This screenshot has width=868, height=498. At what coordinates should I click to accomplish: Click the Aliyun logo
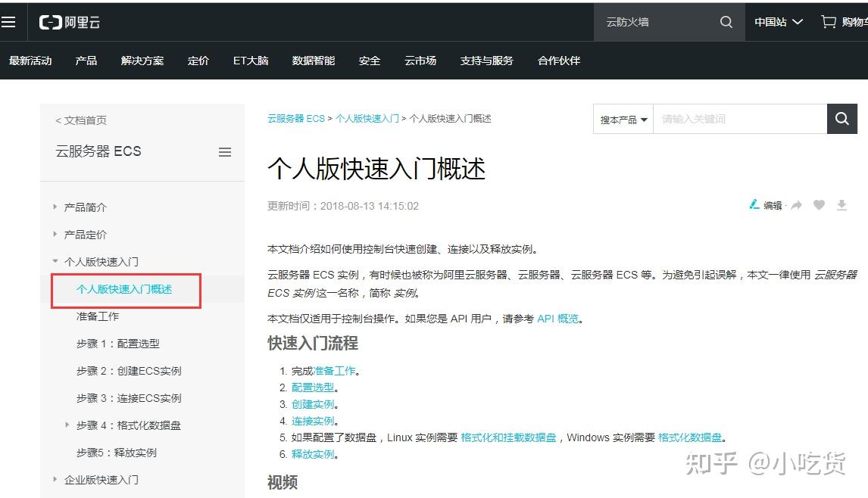(x=70, y=22)
